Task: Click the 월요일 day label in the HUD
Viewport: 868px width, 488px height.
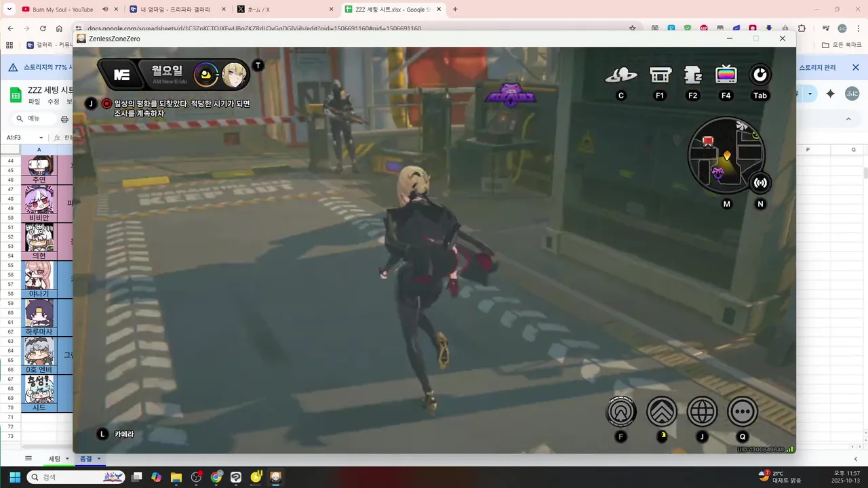Action: click(x=167, y=70)
